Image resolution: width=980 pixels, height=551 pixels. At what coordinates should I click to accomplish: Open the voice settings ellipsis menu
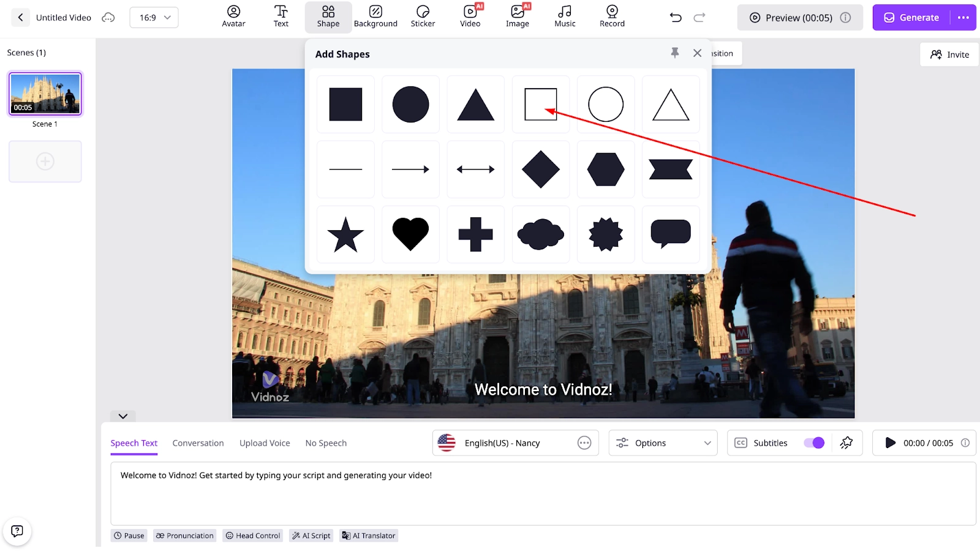tap(584, 443)
